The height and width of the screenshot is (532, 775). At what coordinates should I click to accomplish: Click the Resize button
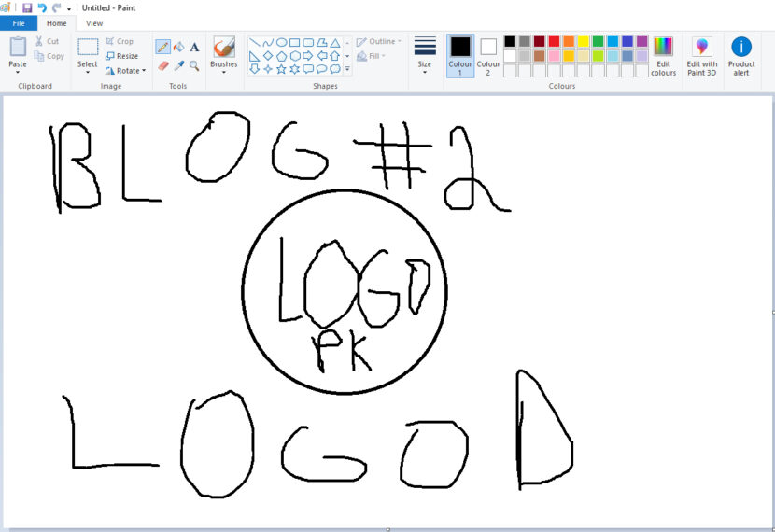(121, 56)
